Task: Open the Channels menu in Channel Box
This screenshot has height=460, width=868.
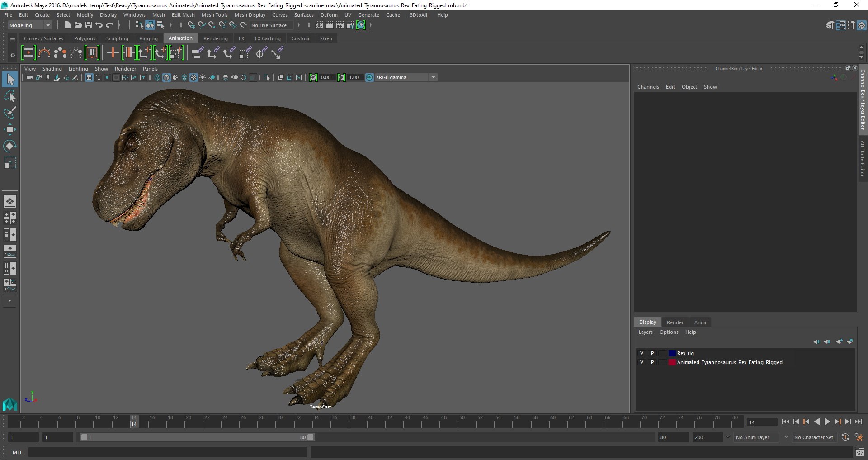Action: pyautogui.click(x=648, y=87)
